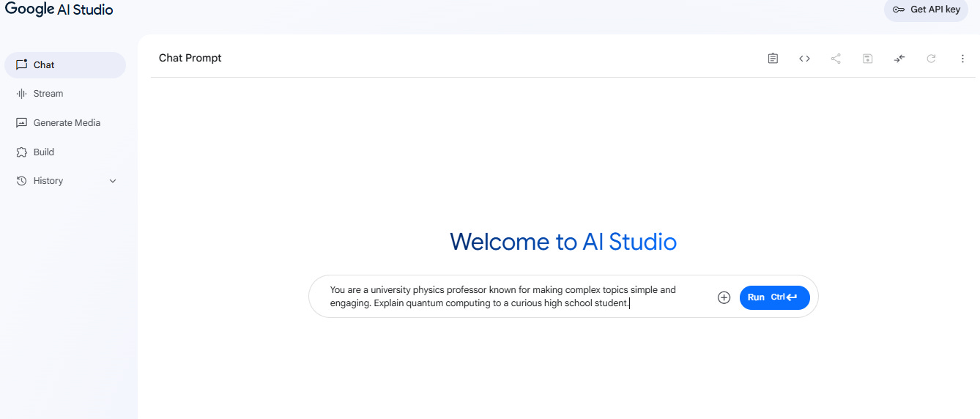Click the Welcome to AI Studio heading

[563, 242]
